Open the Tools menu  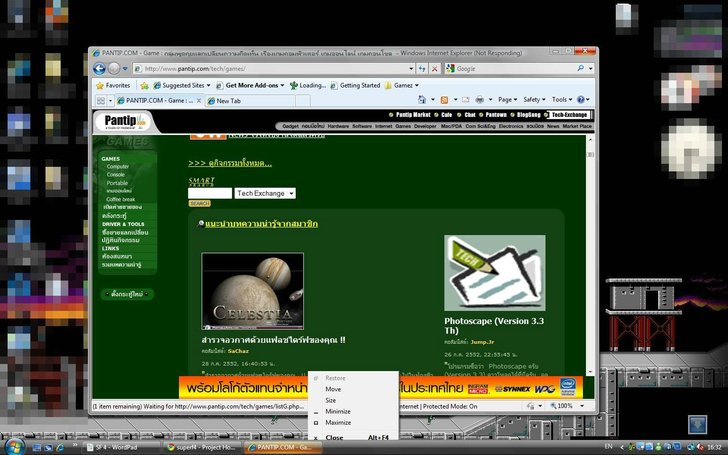pos(562,99)
